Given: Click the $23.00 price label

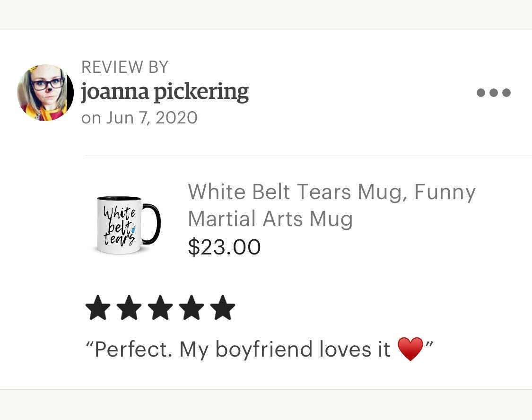Looking at the screenshot, I should pyautogui.click(x=224, y=246).
